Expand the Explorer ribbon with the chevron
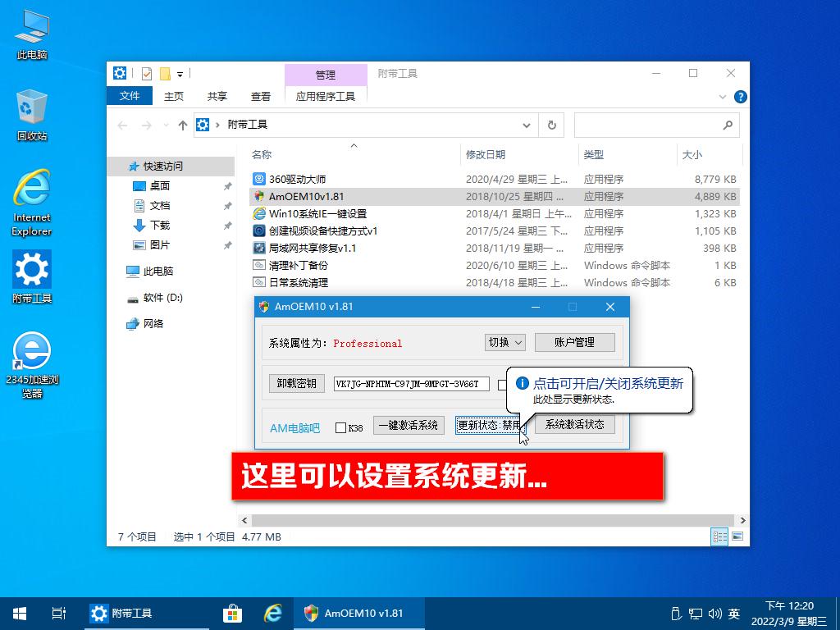 coord(723,97)
